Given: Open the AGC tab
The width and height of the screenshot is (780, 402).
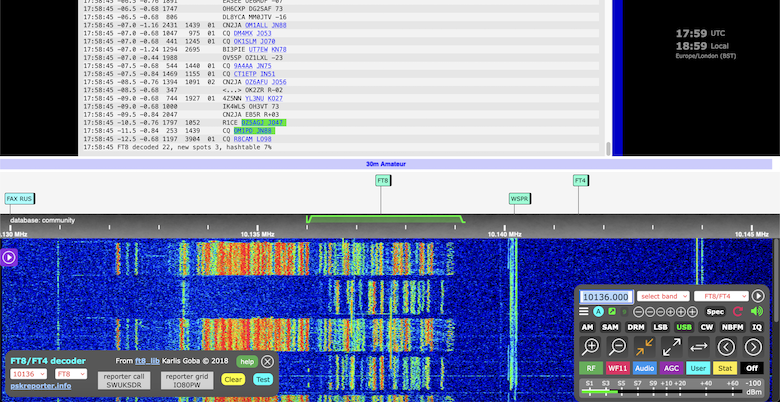Looking at the screenshot, I should click(671, 368).
